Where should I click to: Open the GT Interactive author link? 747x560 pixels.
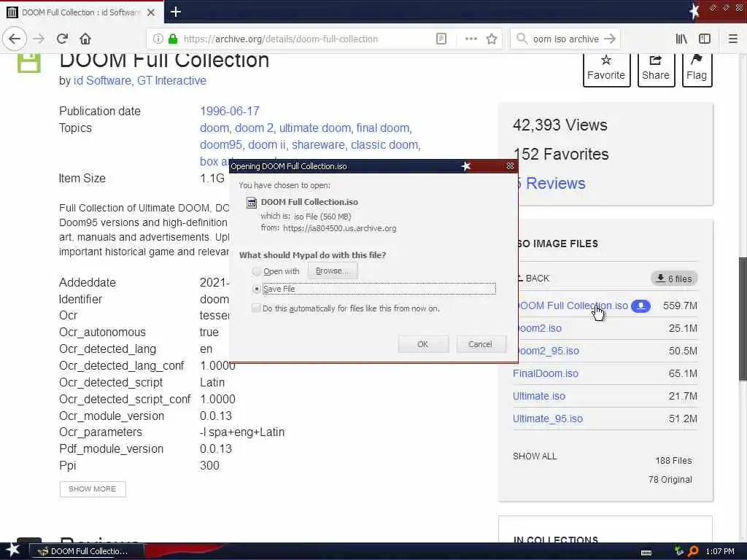(x=171, y=80)
